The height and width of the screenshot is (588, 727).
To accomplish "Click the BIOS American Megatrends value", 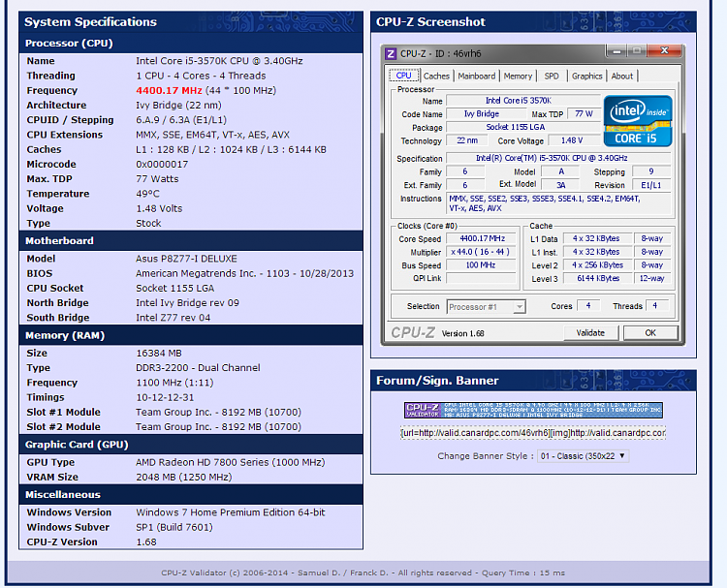I will [x=245, y=273].
